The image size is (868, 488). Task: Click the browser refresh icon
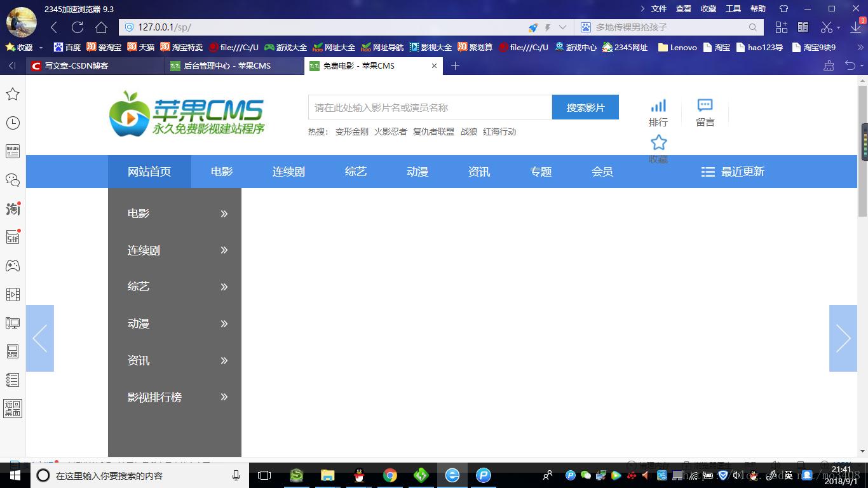tap(78, 27)
